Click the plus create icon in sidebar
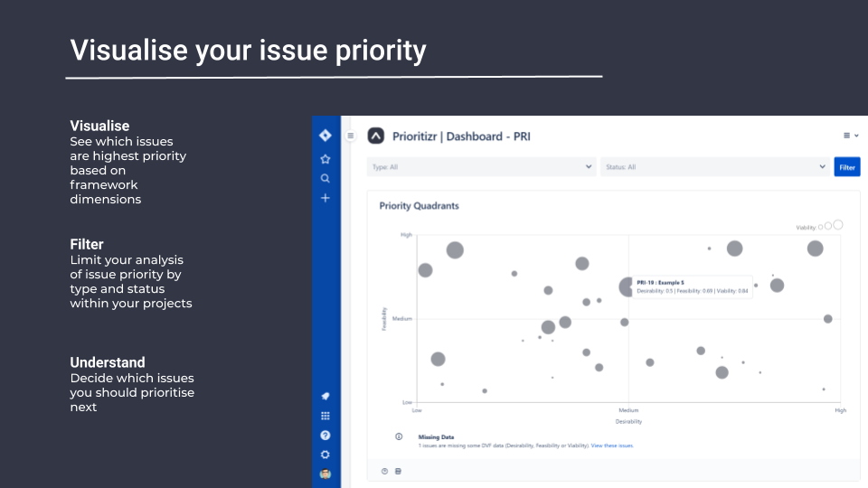The image size is (868, 488). [325, 198]
